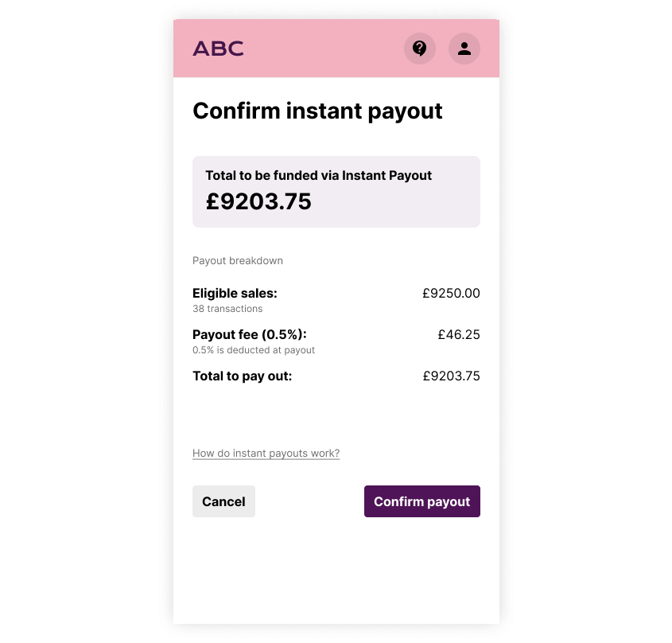
Task: Click the 'Payout breakdown' section label
Action: (x=238, y=261)
